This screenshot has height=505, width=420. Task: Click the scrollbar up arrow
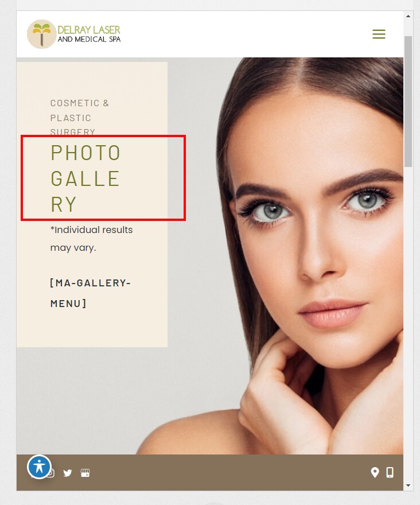click(408, 16)
